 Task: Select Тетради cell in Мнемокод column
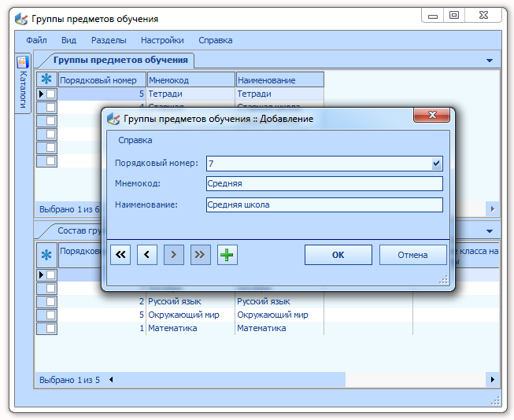(191, 94)
